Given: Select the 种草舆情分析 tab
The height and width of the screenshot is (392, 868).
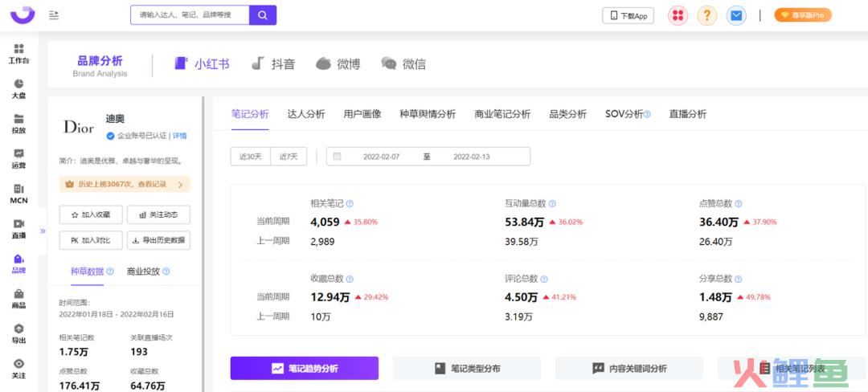Looking at the screenshot, I should point(428,114).
